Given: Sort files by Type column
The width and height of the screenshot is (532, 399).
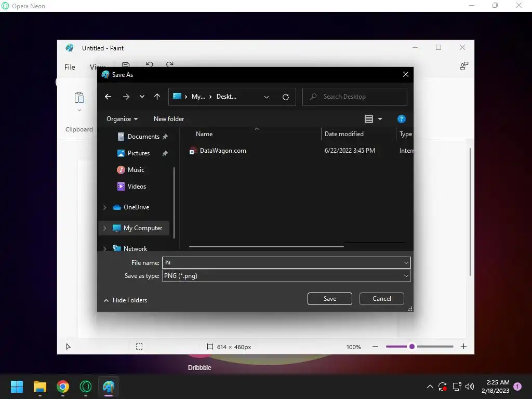Looking at the screenshot, I should pyautogui.click(x=405, y=134).
